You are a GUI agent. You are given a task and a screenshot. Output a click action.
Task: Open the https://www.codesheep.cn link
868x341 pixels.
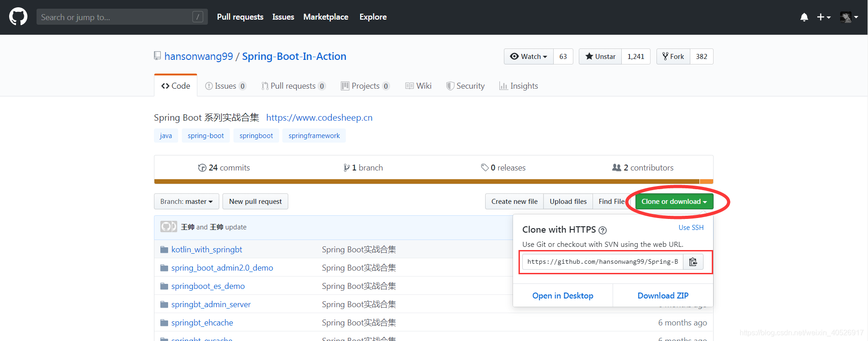319,117
